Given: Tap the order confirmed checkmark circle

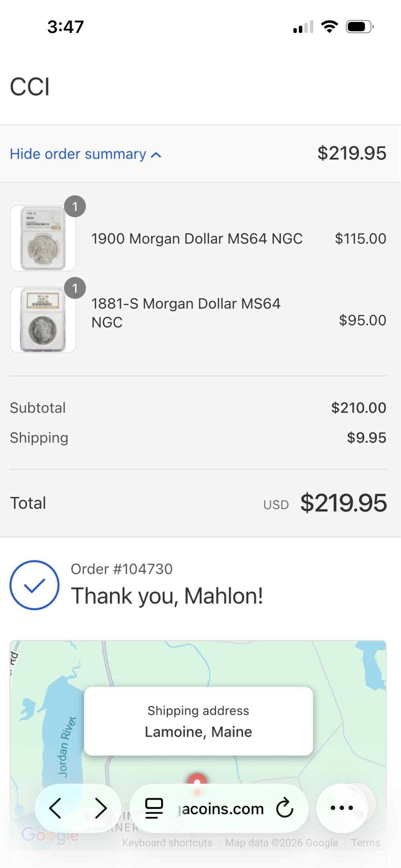Looking at the screenshot, I should tap(34, 585).
